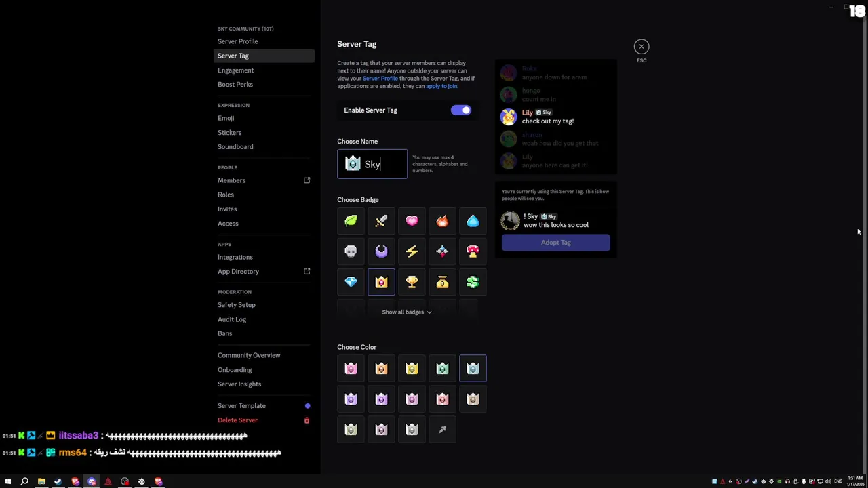This screenshot has width=868, height=488.
Task: Choose the orange crown color
Action: (x=381, y=369)
